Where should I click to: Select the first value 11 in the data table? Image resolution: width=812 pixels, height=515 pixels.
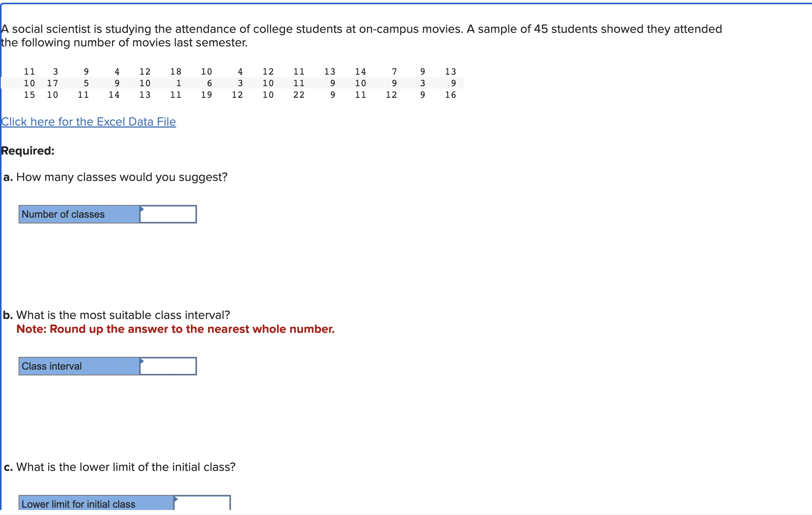(30, 71)
